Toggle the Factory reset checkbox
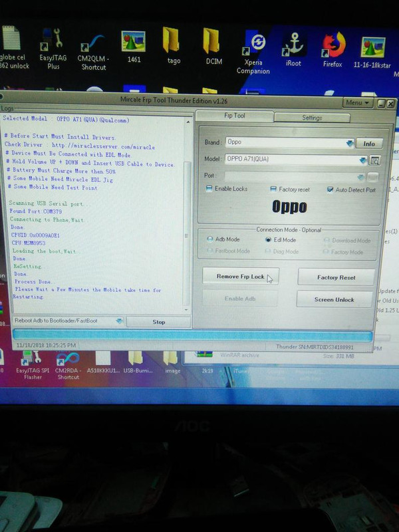The height and width of the screenshot is (532, 399). (273, 189)
